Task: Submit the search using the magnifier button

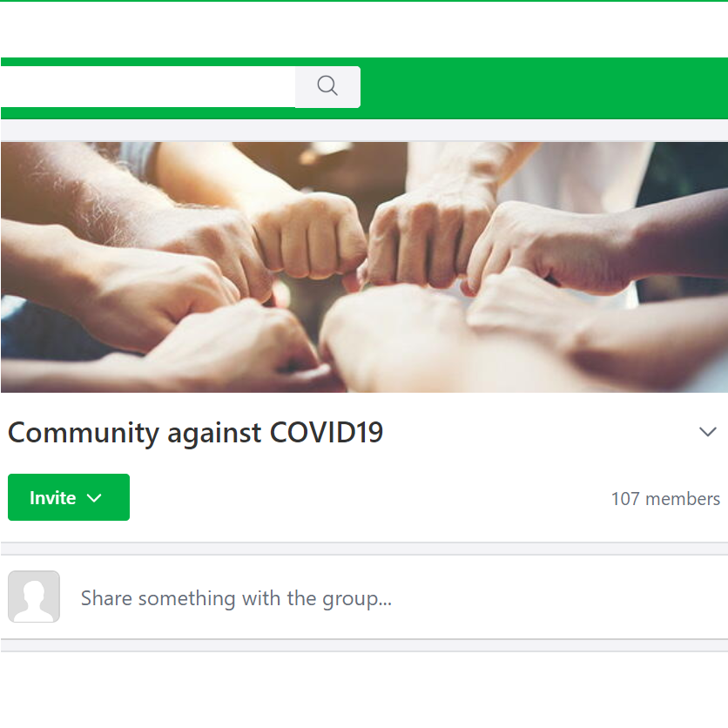Action: coord(327,87)
